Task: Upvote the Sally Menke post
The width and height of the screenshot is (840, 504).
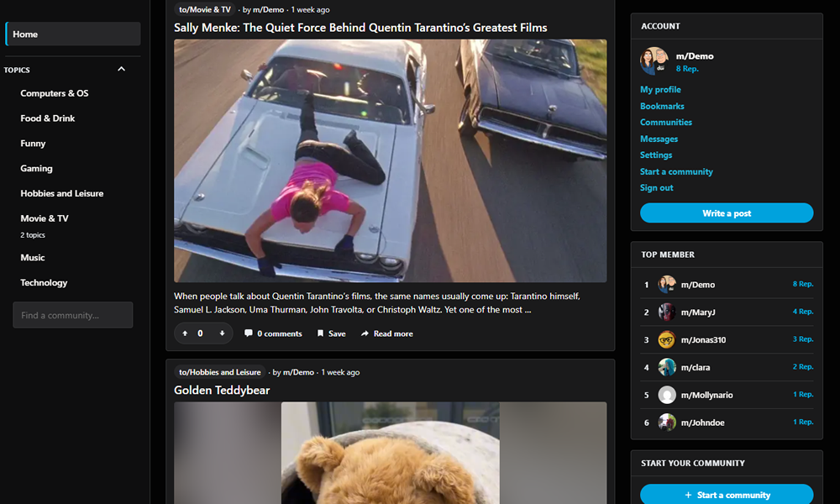Action: (x=185, y=333)
